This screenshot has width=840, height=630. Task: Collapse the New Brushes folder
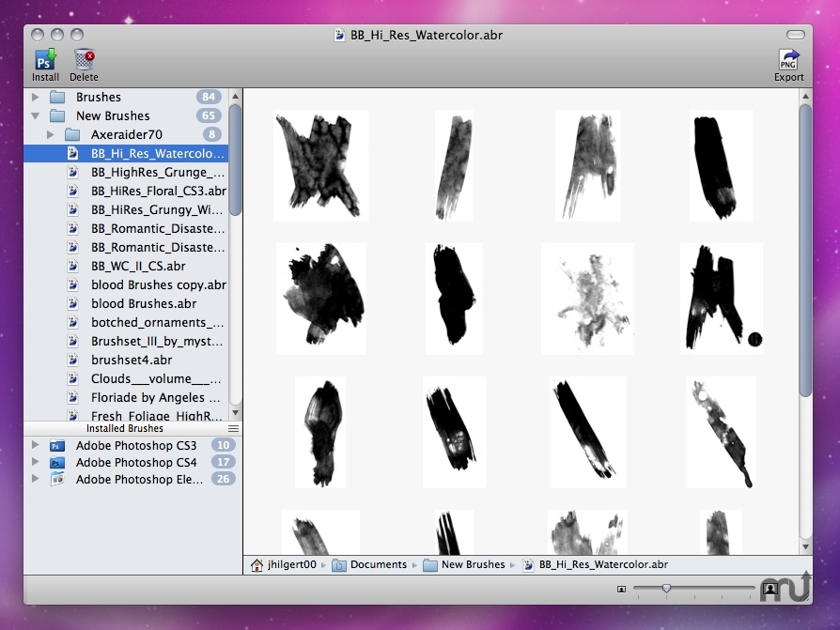point(36,115)
